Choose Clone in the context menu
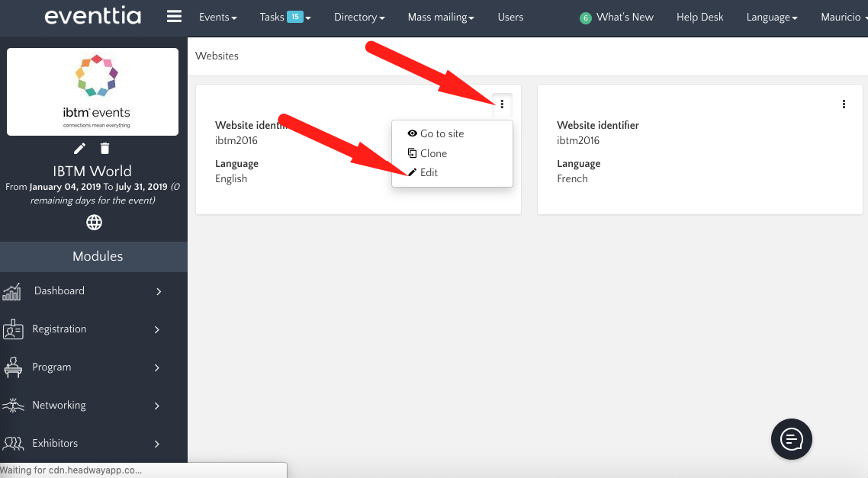Viewport: 868px width, 478px height. point(433,153)
